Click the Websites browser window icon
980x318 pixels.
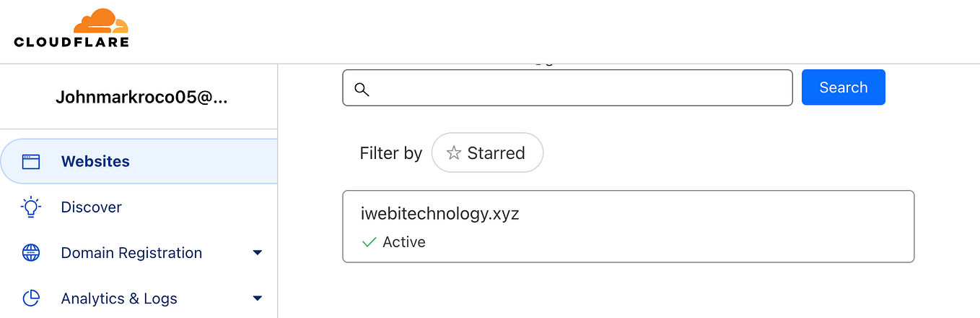31,161
